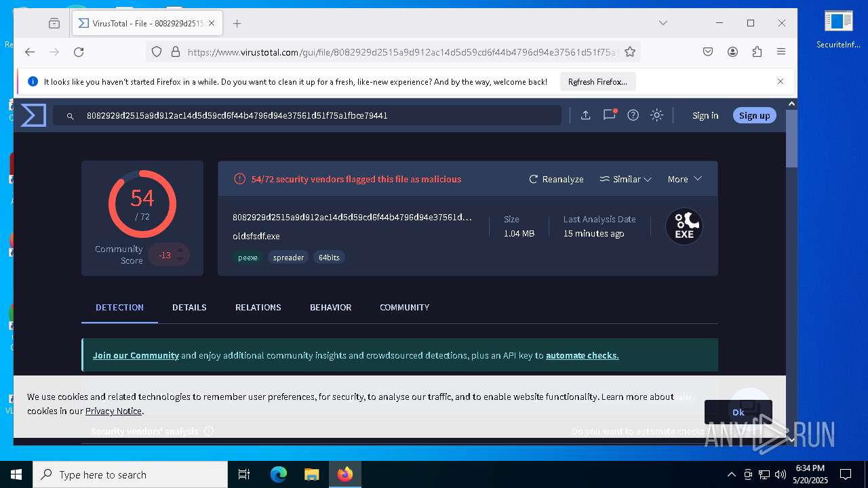Viewport: 868px width, 488px height.
Task: Click the VirusTotal logo icon
Action: tap(33, 115)
